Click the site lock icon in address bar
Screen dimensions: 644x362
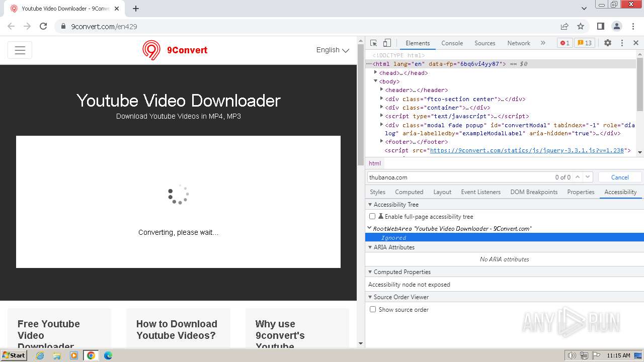click(x=63, y=26)
